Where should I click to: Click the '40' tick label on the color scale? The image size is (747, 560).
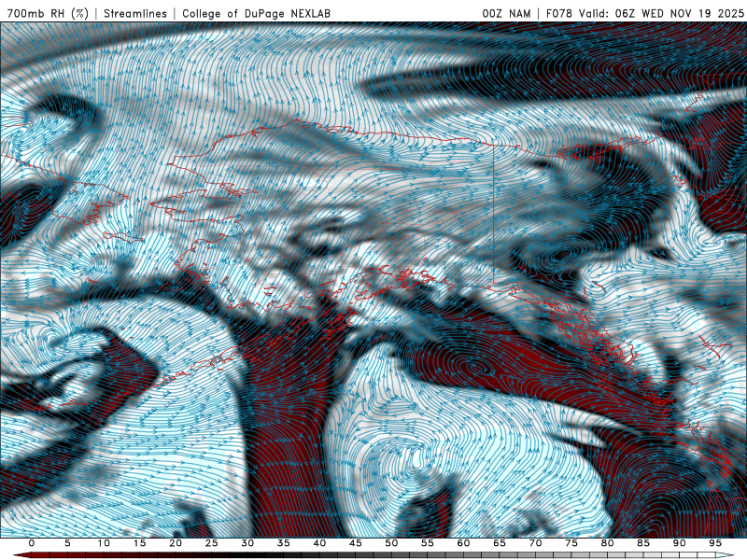pos(319,543)
